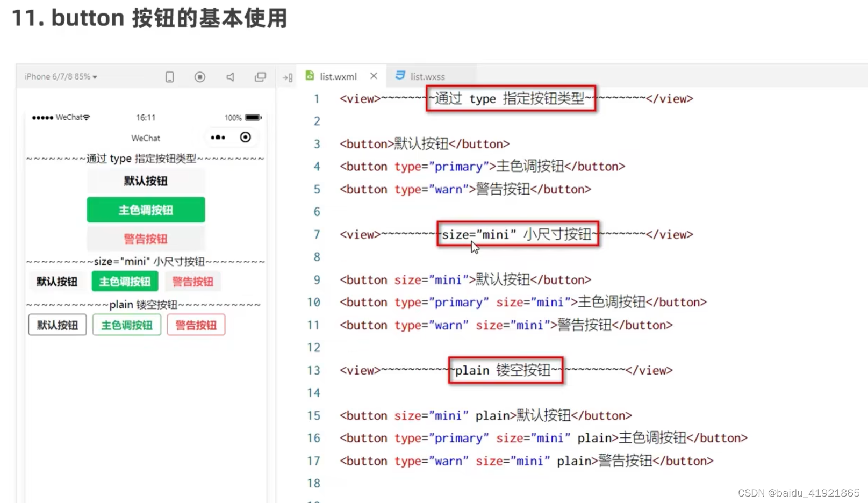Tap the plain outlined 默认按钮 button
The image size is (868, 503).
[x=58, y=325]
